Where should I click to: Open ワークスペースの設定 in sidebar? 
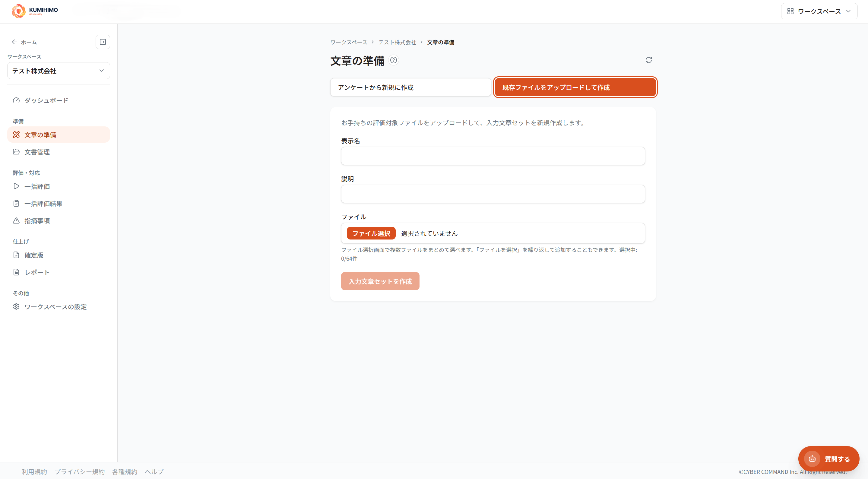click(x=59, y=307)
